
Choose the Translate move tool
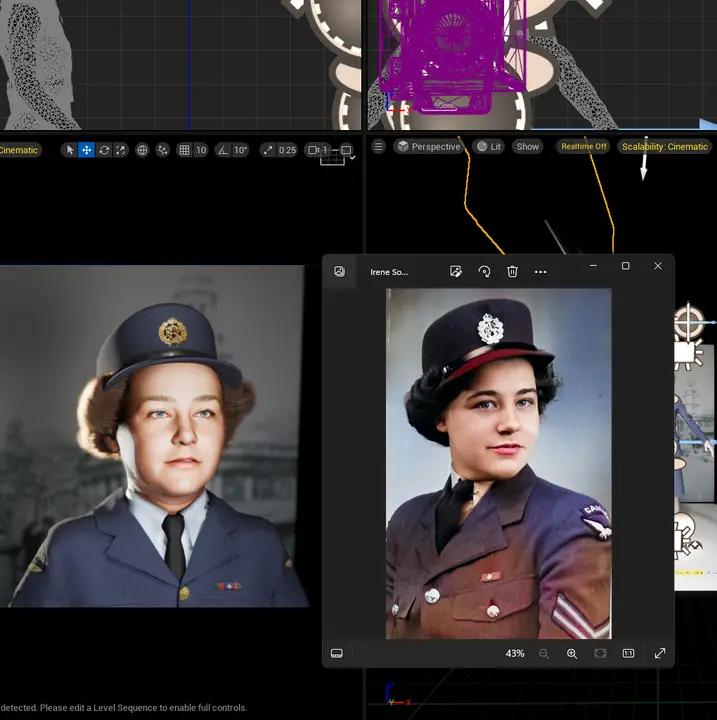86,150
